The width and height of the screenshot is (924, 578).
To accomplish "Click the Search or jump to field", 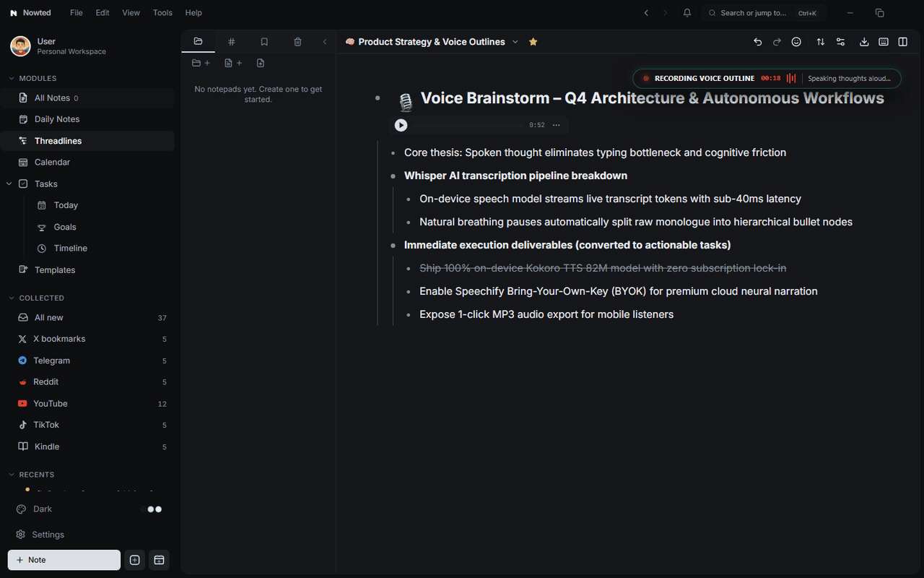I will [x=764, y=13].
